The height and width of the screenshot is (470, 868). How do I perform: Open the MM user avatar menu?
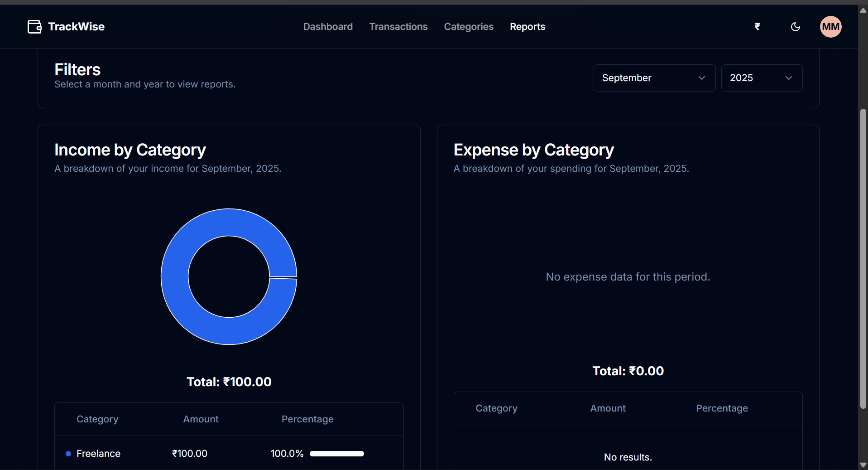(x=830, y=27)
